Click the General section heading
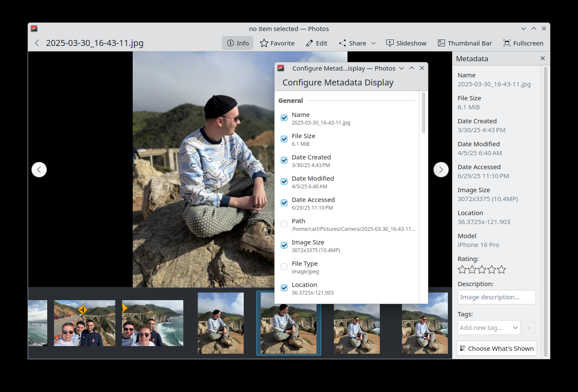 point(290,101)
